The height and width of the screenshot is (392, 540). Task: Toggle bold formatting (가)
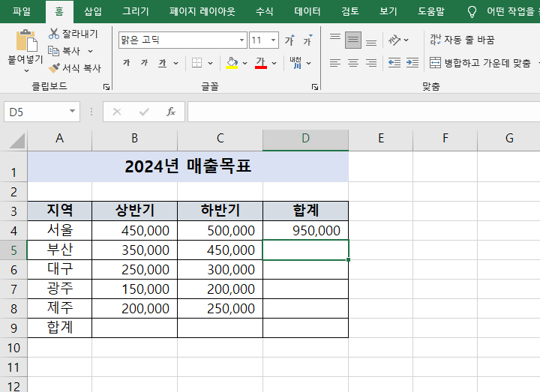coord(127,63)
